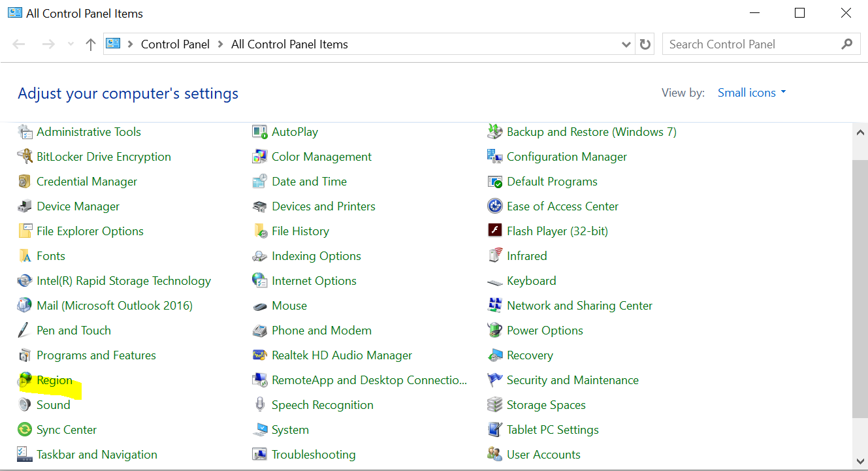Open the Security and Maintenance flag icon
Viewport: 868px width, 471px height.
[x=494, y=380]
